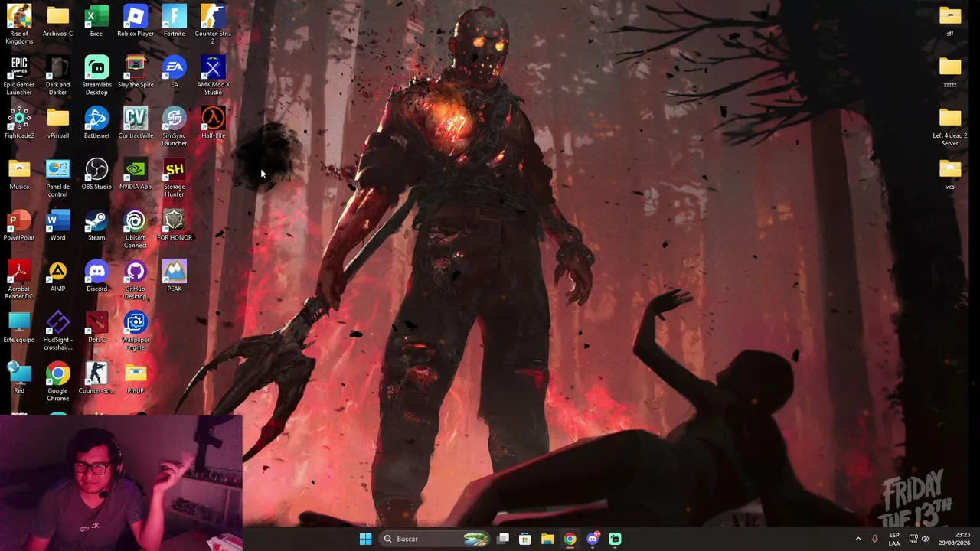Select the Streamlabs Desktop shortcut on desktop

[x=96, y=76]
